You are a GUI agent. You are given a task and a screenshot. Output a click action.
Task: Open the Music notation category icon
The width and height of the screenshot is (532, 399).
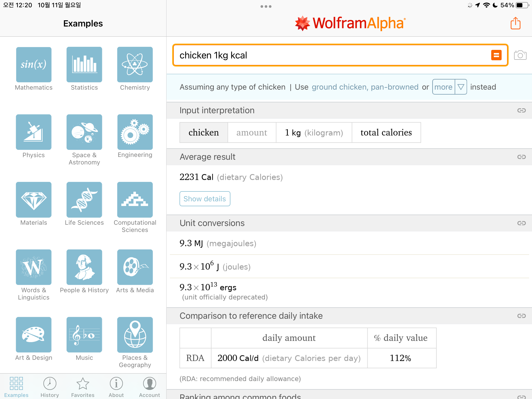[84, 335]
